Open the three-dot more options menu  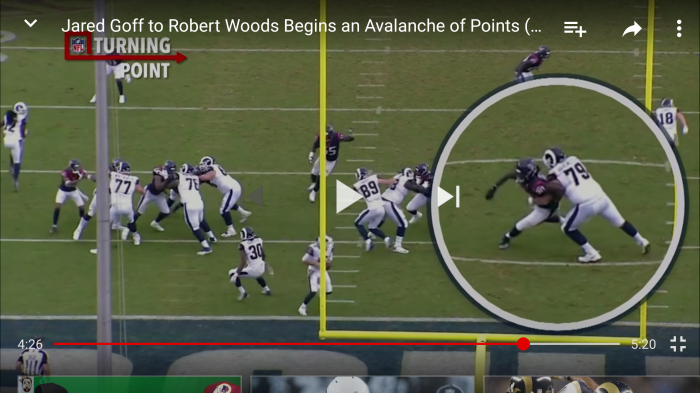679,29
